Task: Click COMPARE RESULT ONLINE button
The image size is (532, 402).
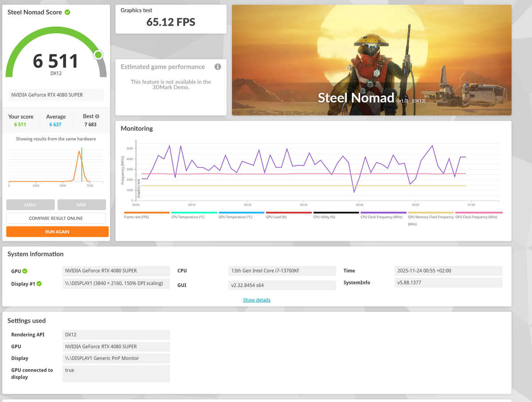Action: pyautogui.click(x=56, y=218)
